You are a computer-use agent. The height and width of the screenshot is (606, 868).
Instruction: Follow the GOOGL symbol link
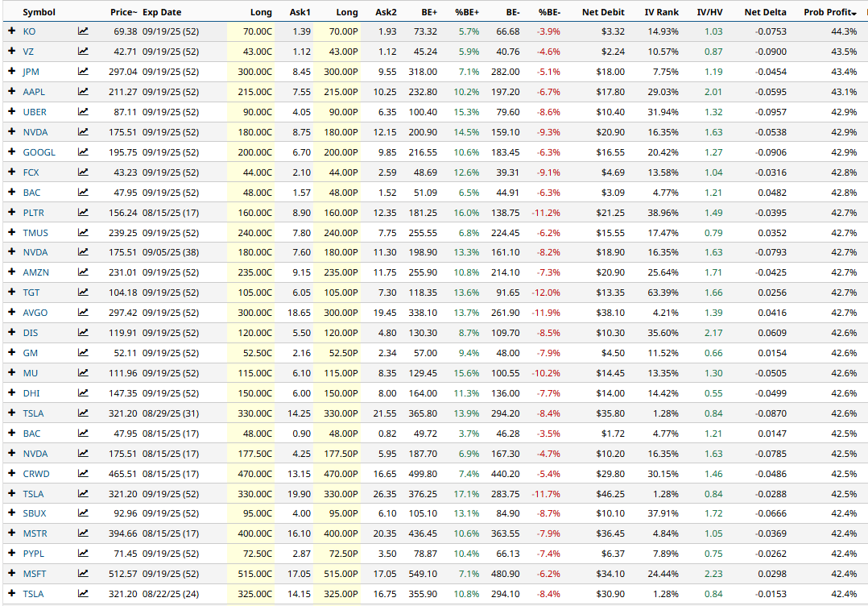pos(39,152)
